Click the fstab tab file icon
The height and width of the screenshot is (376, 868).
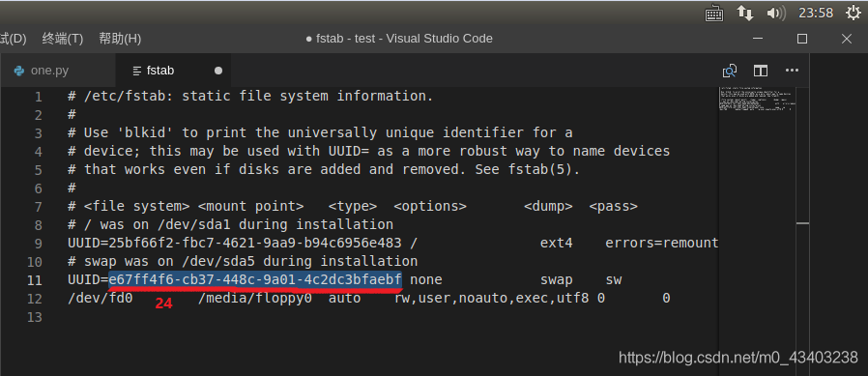136,71
